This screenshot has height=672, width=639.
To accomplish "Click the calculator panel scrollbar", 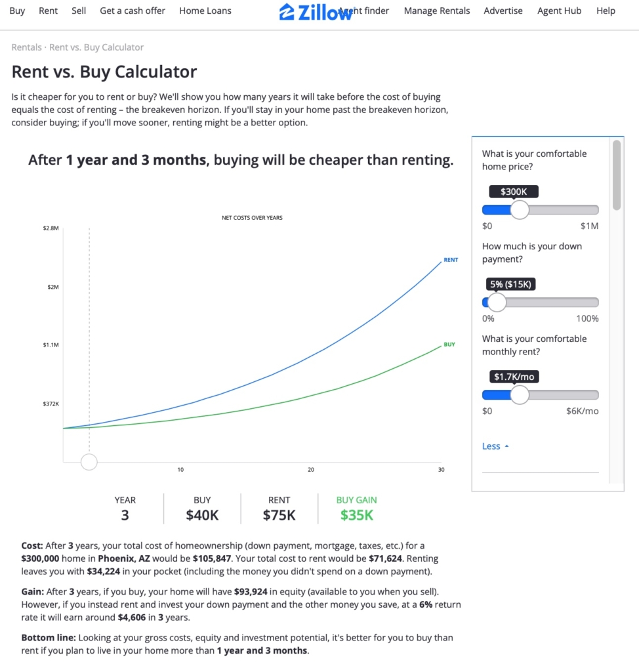I will [x=617, y=175].
